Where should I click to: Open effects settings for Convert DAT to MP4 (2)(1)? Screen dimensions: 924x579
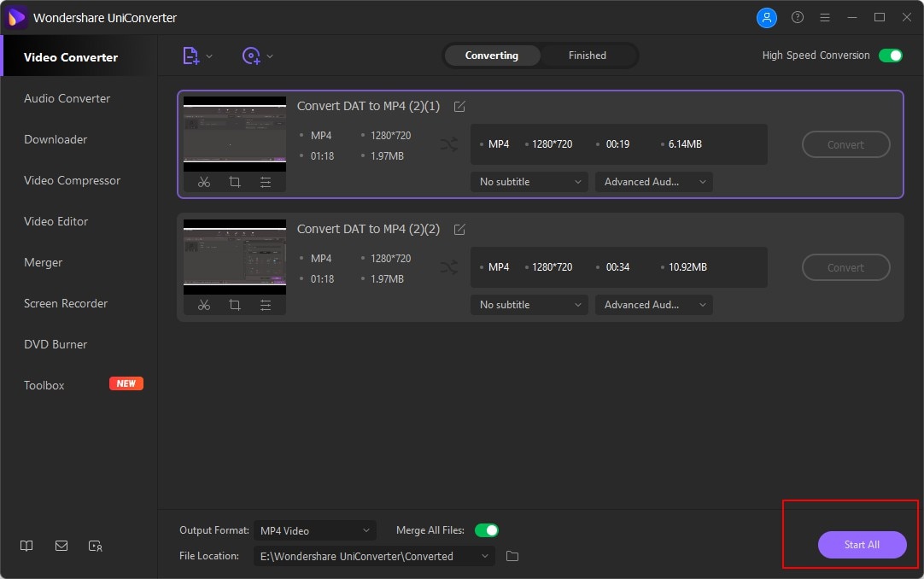click(x=266, y=182)
